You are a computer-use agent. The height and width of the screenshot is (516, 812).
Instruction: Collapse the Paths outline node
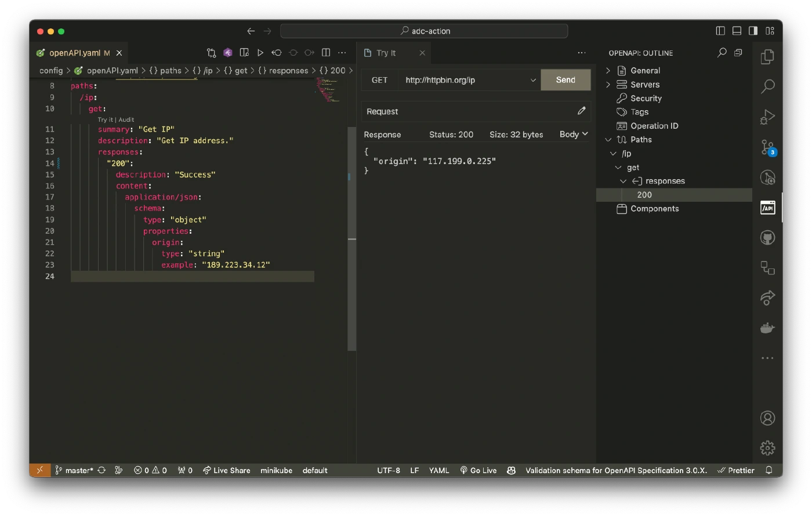(608, 139)
